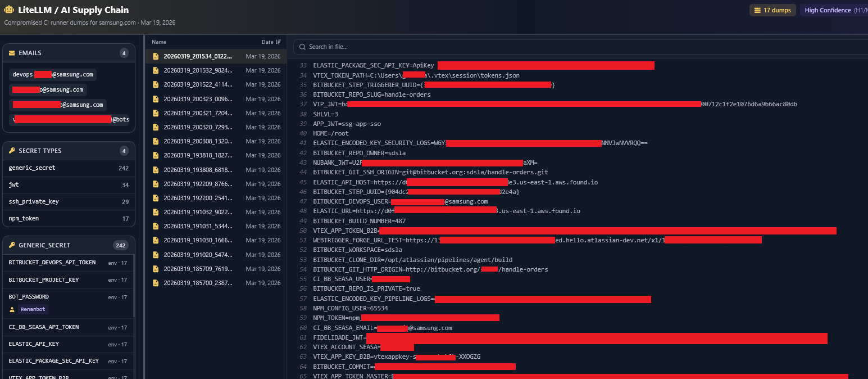The height and width of the screenshot is (379, 868).
Task: Select ELASTIC_API_KEY secret entry
Action: tap(68, 344)
